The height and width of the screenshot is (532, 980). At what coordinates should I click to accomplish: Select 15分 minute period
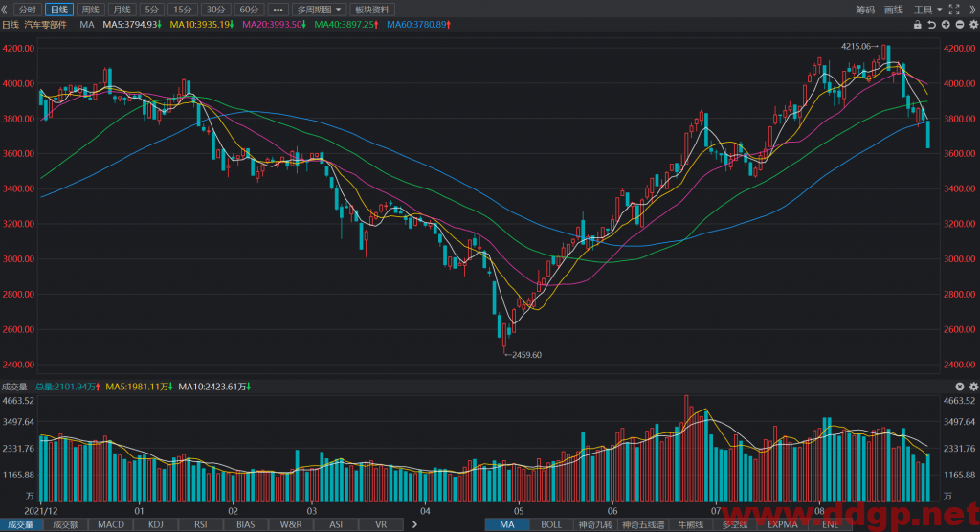(x=183, y=10)
